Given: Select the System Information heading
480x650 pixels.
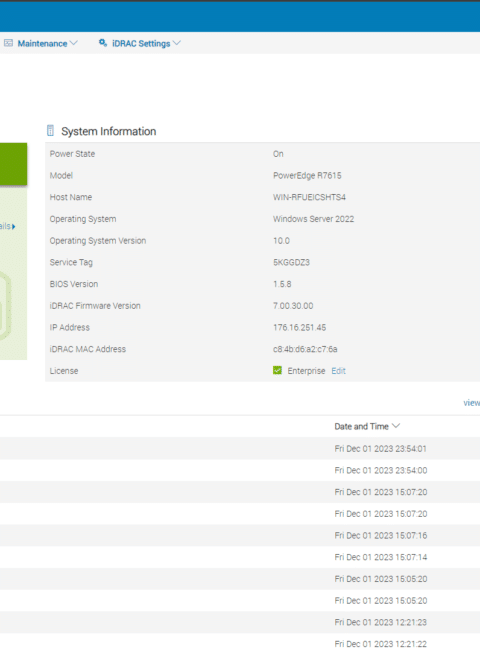Looking at the screenshot, I should point(109,131).
